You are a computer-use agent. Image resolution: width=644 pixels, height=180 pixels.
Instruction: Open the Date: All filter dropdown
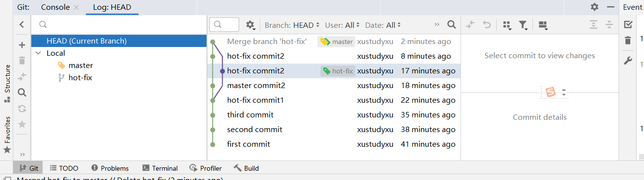(x=383, y=25)
